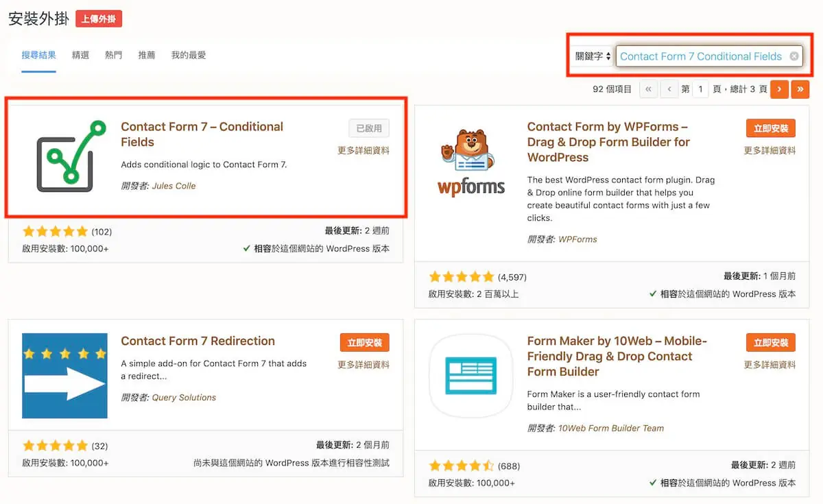
Task: Switch to the 我的最愛 tab
Action: point(188,55)
